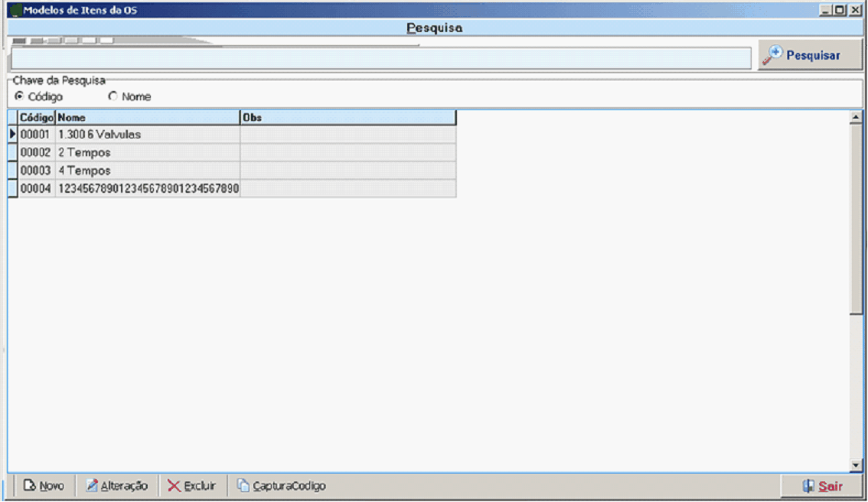This screenshot has height=502, width=868.
Task: Click in the search text field
Action: click(x=380, y=58)
